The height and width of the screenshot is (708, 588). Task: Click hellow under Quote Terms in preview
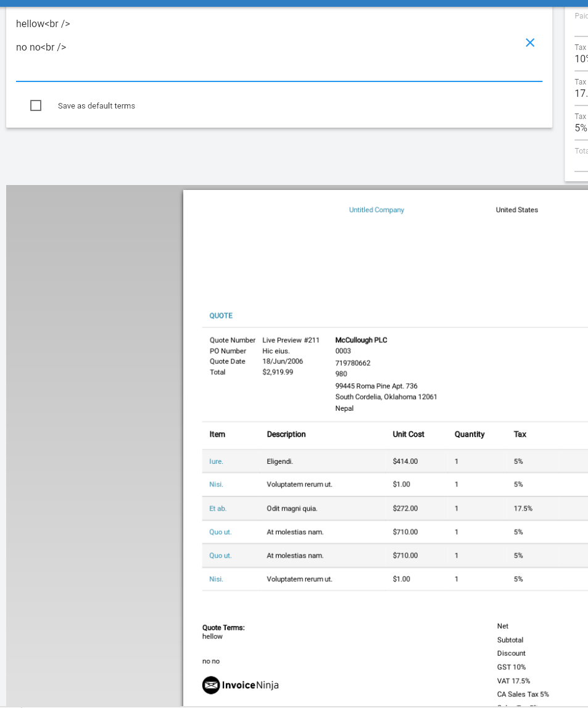point(212,636)
